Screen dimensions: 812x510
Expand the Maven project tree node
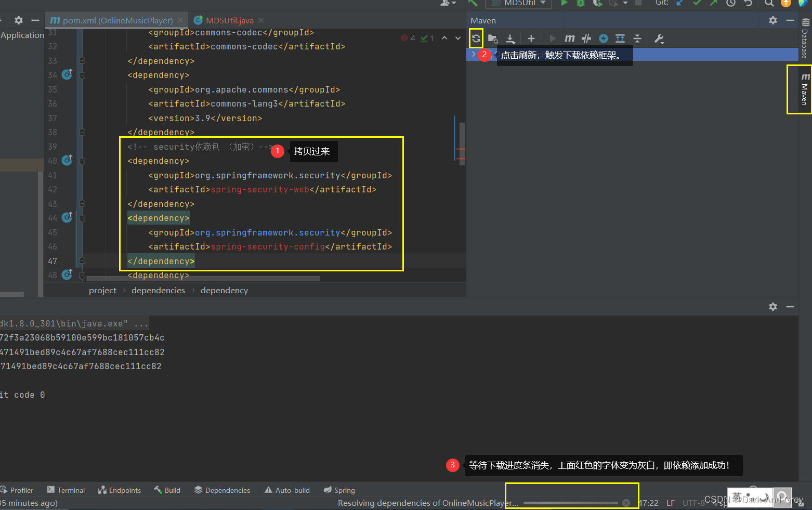[473, 54]
